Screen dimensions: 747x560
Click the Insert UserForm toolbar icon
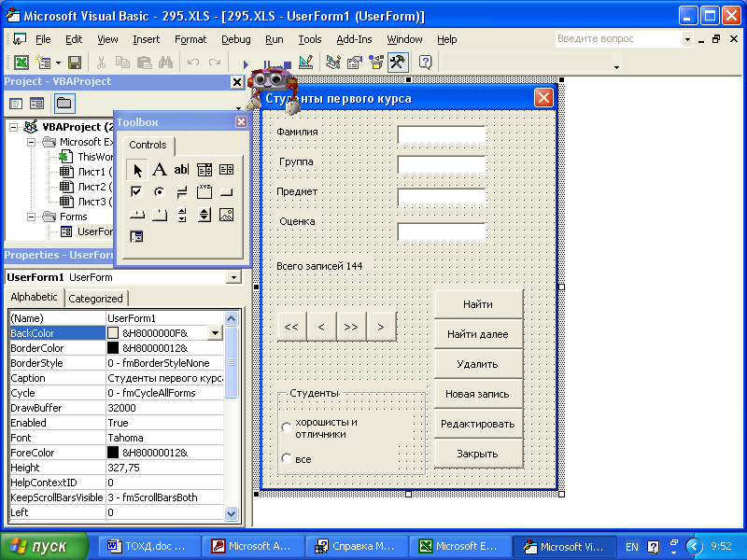tap(43, 62)
